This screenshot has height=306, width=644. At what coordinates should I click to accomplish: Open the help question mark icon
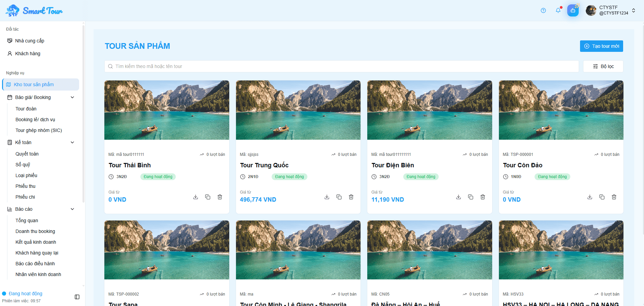coord(543,10)
